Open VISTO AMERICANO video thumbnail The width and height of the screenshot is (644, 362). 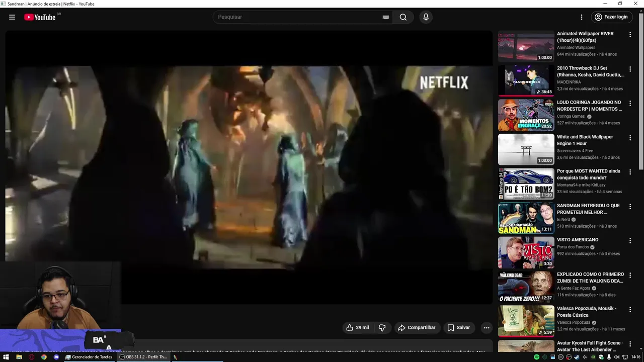526,252
